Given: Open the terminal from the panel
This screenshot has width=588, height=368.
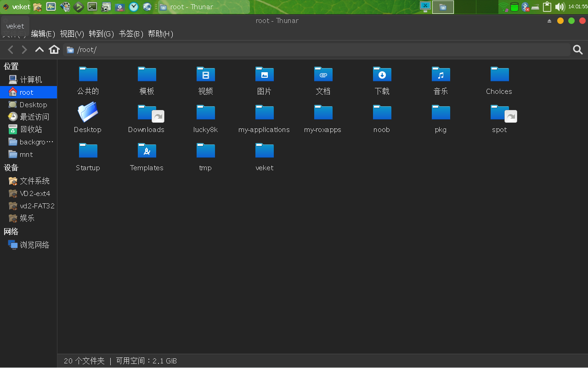Looking at the screenshot, I should click(x=92, y=7).
